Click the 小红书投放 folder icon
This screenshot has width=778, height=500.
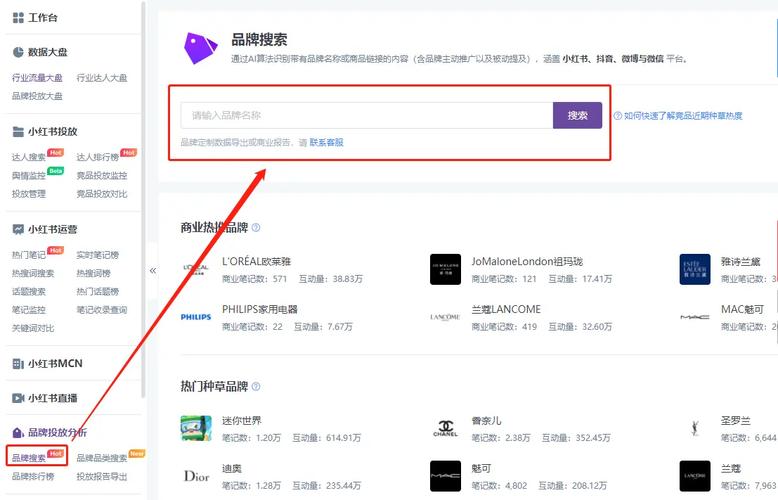tap(18, 131)
